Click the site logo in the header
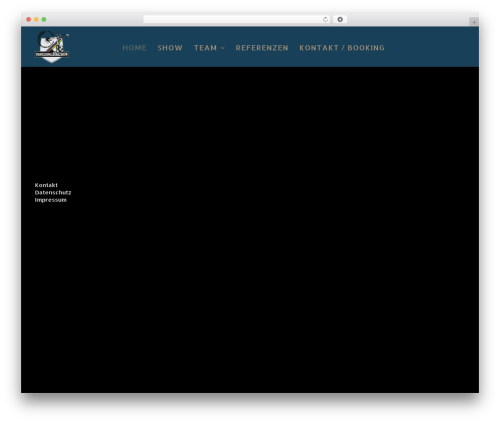This screenshot has height=423, width=500. click(x=52, y=46)
